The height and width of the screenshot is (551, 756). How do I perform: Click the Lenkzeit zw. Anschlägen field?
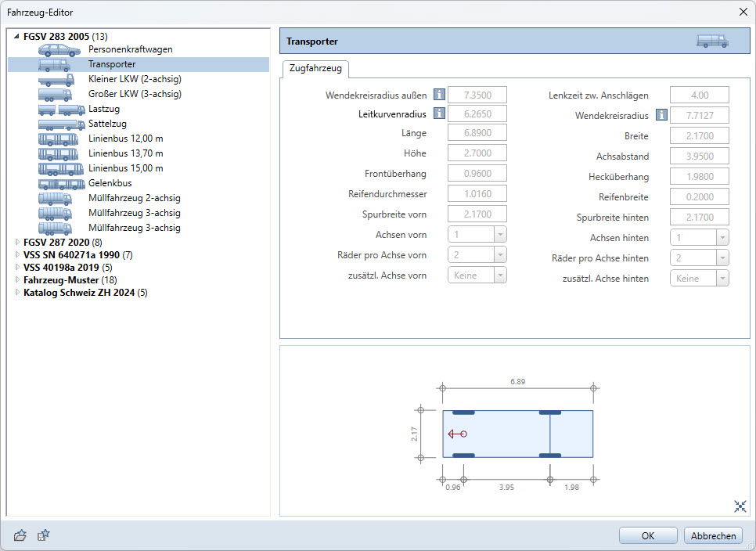[700, 95]
